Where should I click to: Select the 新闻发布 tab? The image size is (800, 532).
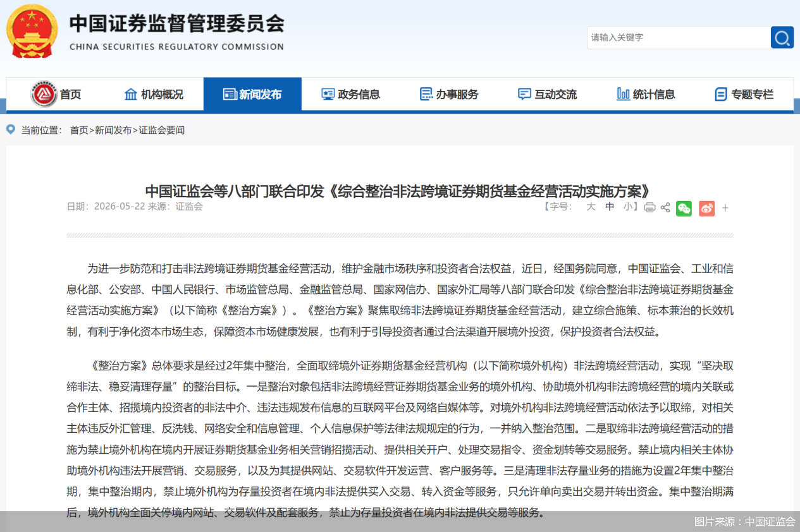(x=252, y=94)
